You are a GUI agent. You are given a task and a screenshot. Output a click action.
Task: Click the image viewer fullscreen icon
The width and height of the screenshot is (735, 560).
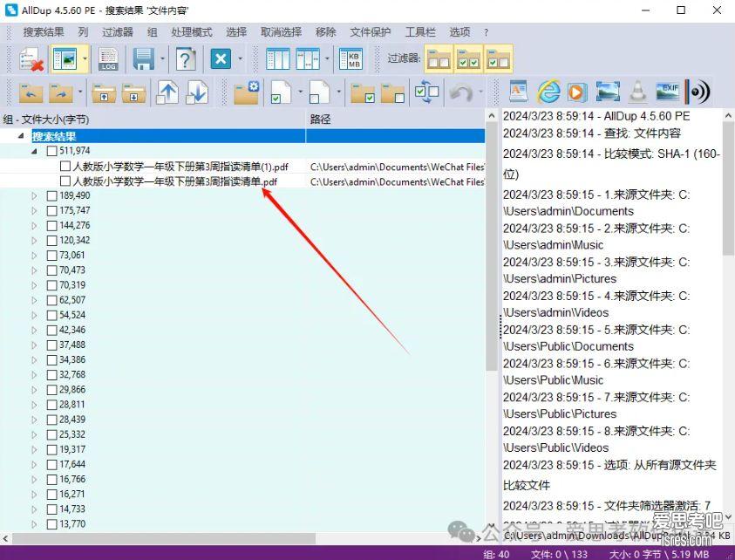[608, 92]
